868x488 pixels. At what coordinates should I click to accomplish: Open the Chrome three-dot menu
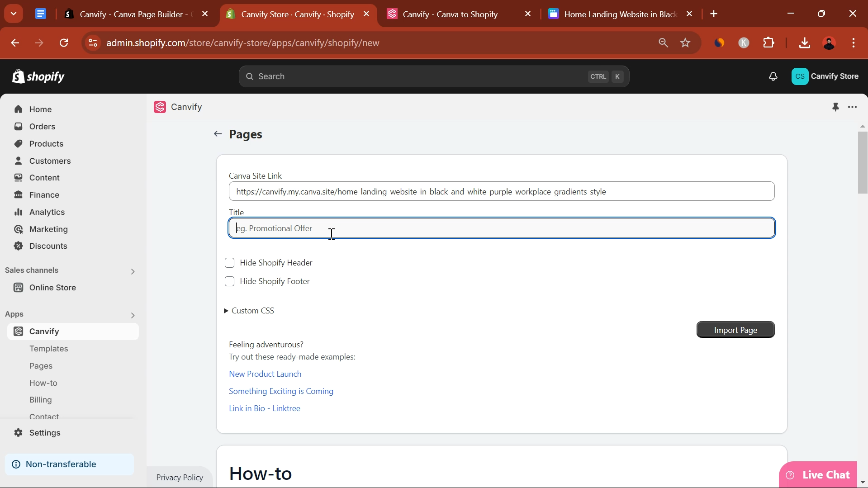854,43
